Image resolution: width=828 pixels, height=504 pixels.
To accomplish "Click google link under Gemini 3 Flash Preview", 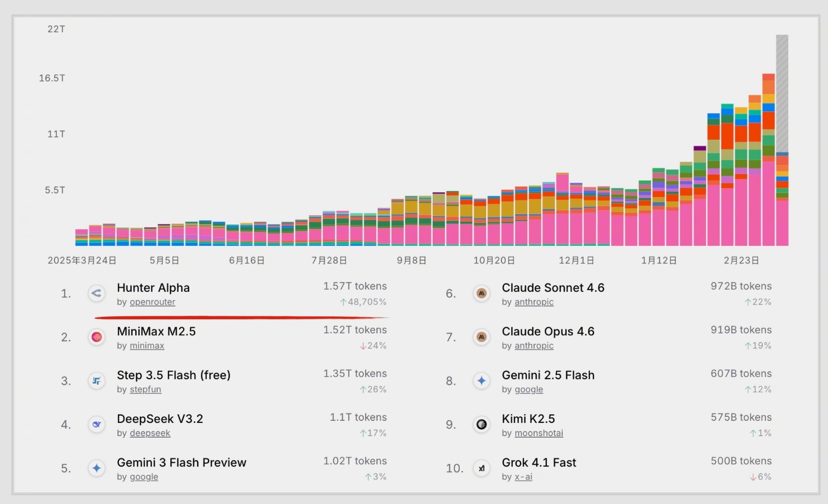I will (x=144, y=477).
